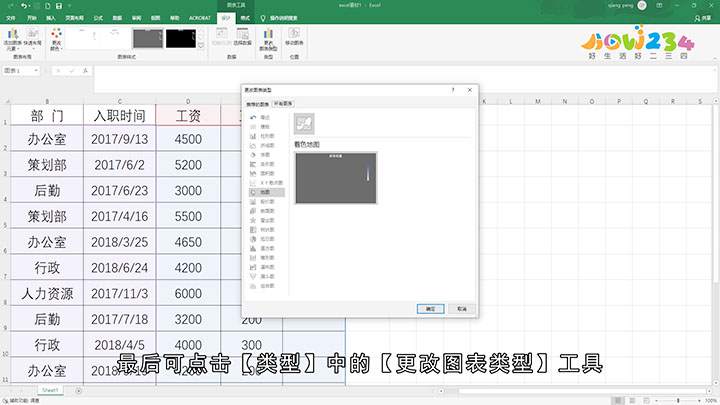Image resolution: width=720 pixels, height=405 pixels.
Task: Open dialog help question mark
Action: pyautogui.click(x=453, y=90)
